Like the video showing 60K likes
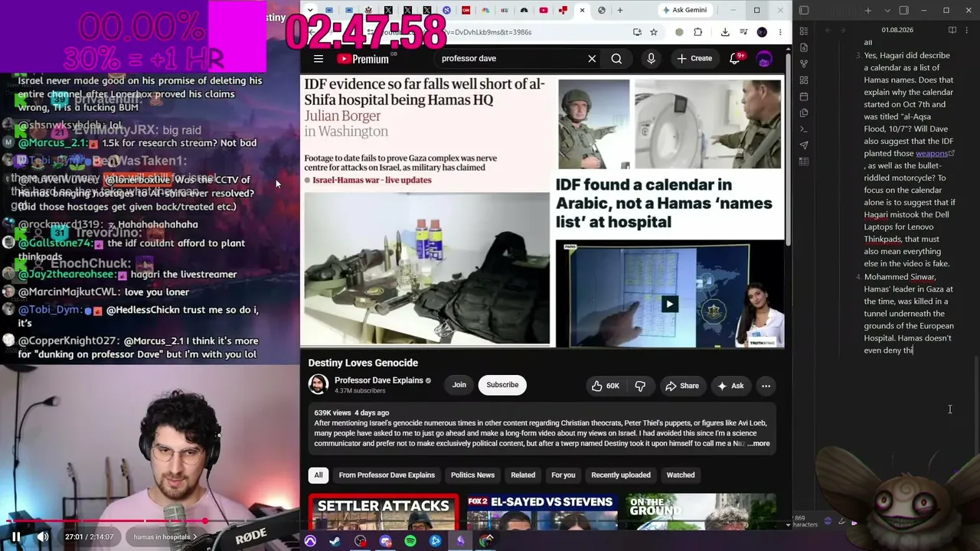This screenshot has height=551, width=980. pos(605,386)
